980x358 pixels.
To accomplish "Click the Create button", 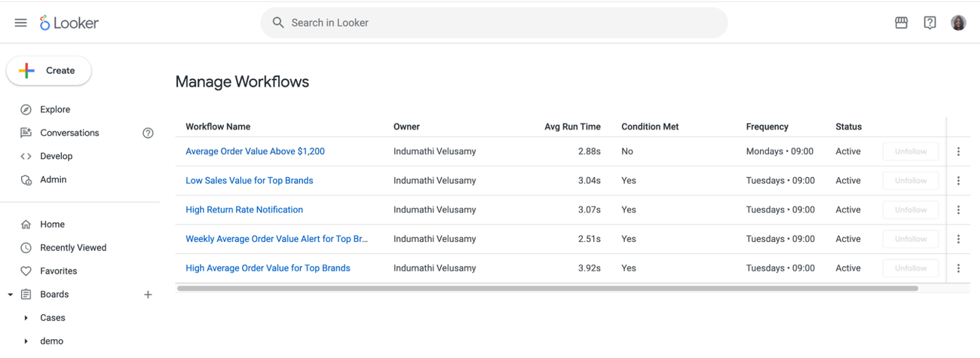I will point(49,71).
